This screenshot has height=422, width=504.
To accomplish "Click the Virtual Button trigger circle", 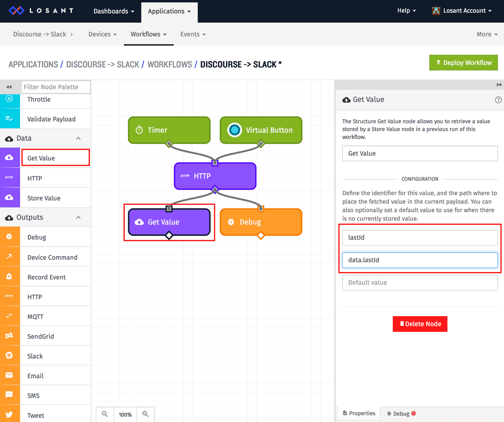I will click(x=235, y=130).
